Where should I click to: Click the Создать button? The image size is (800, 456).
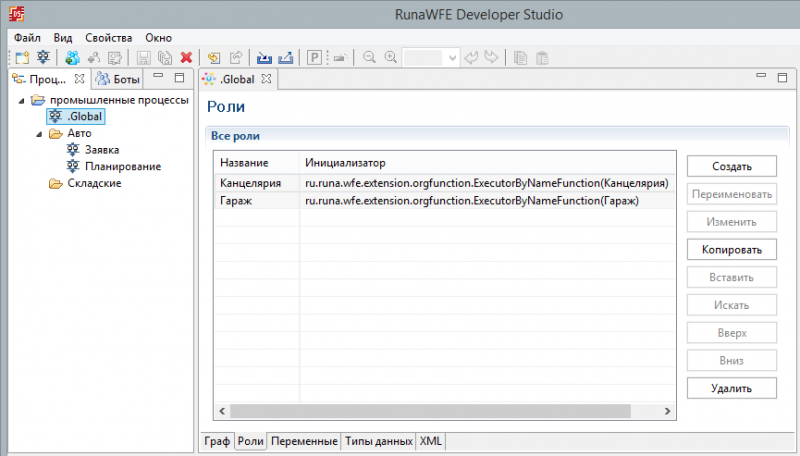point(732,166)
